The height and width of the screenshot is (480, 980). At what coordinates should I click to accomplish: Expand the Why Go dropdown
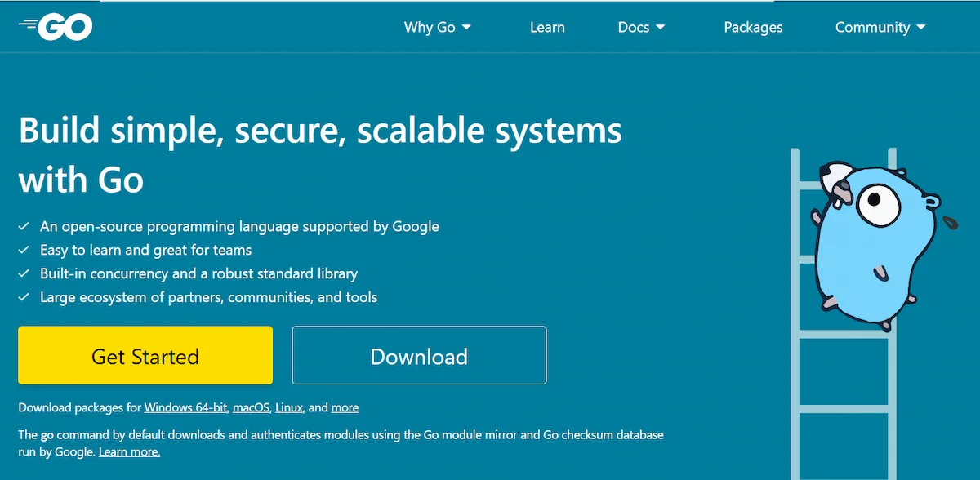pos(438,27)
